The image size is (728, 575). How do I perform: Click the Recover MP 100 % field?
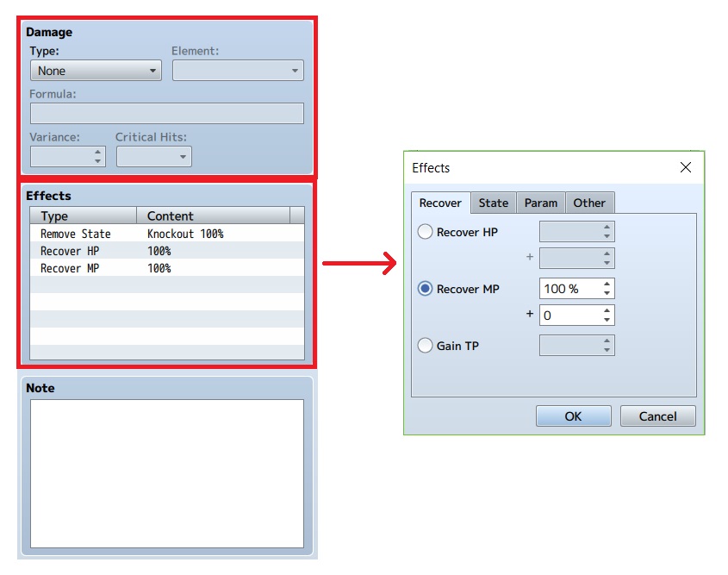pyautogui.click(x=576, y=289)
